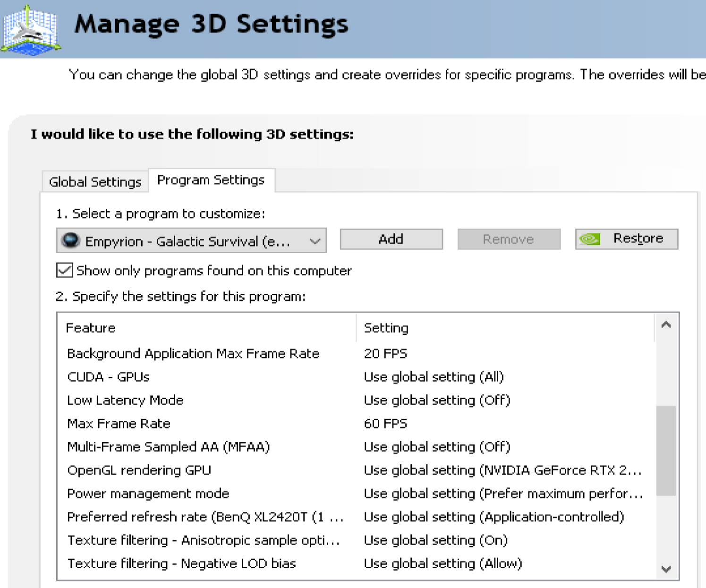This screenshot has height=588, width=706.
Task: Click the Remove program button
Action: pos(508,239)
